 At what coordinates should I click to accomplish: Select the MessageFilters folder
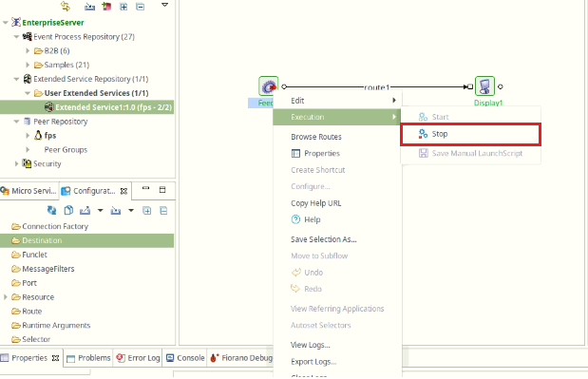[x=48, y=269]
